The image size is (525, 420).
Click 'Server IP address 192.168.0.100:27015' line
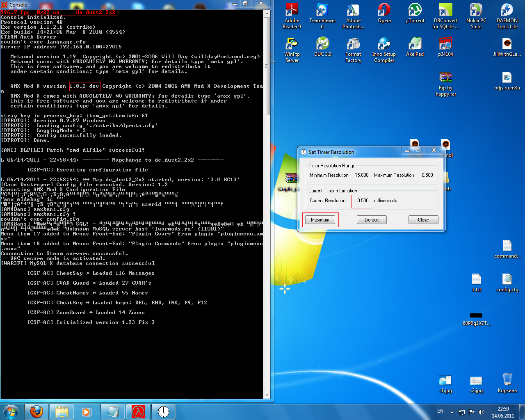(61, 47)
